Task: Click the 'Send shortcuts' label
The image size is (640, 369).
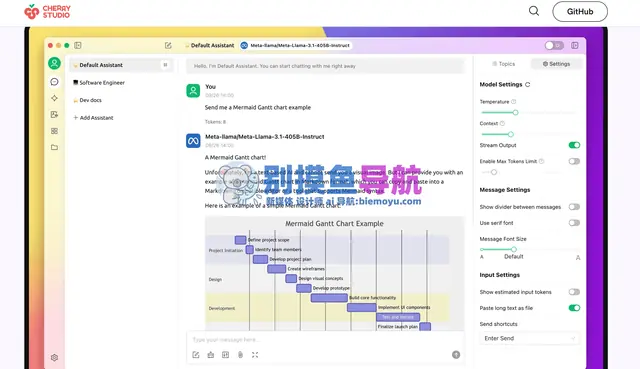Action: (x=498, y=324)
